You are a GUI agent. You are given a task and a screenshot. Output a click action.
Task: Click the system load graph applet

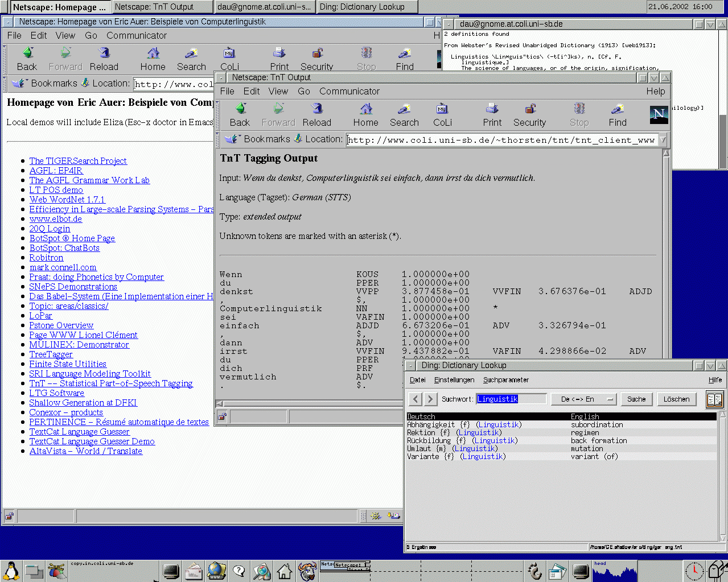[615, 571]
